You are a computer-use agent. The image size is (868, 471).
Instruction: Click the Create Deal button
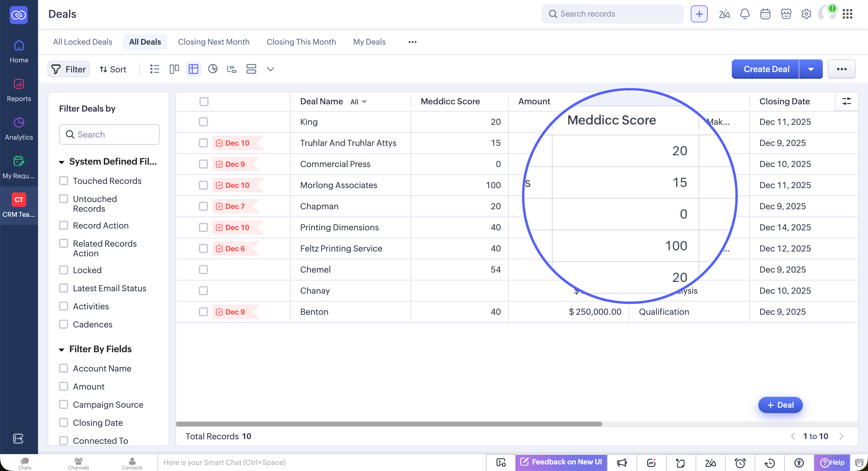tap(766, 69)
